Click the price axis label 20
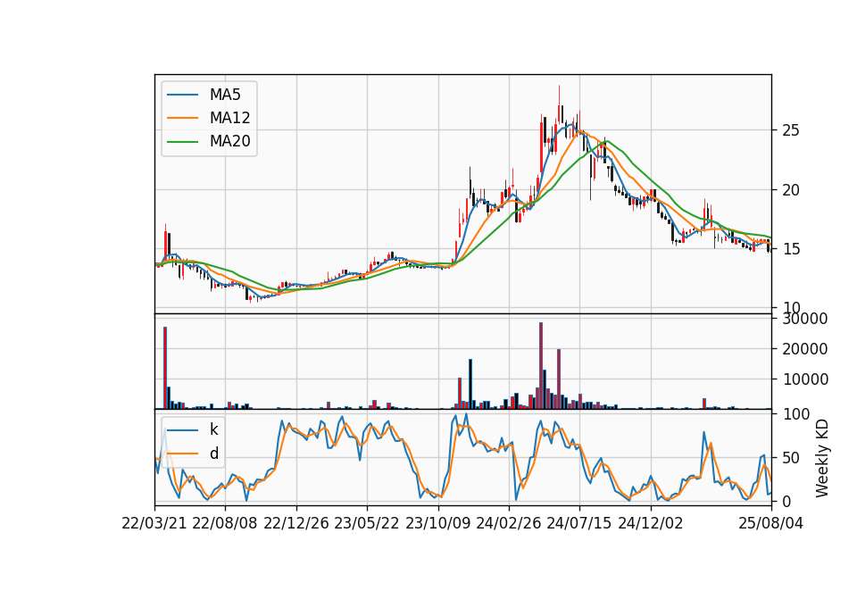The width and height of the screenshot is (857, 616). [790, 190]
